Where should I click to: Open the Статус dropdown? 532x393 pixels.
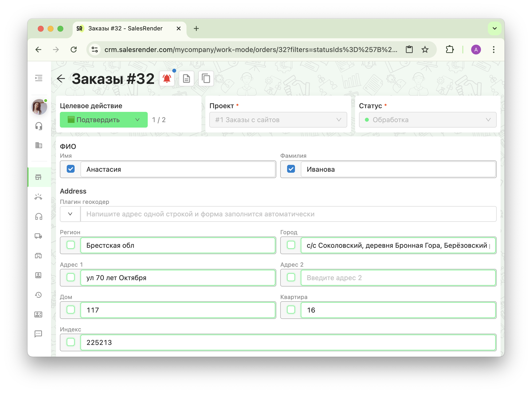coord(427,120)
